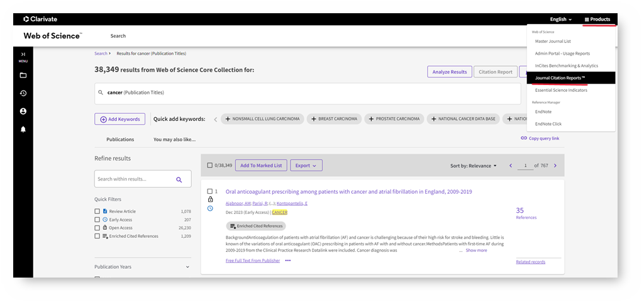Expand abstract with Show more
Screen dimensions: 644x304
click(476, 250)
